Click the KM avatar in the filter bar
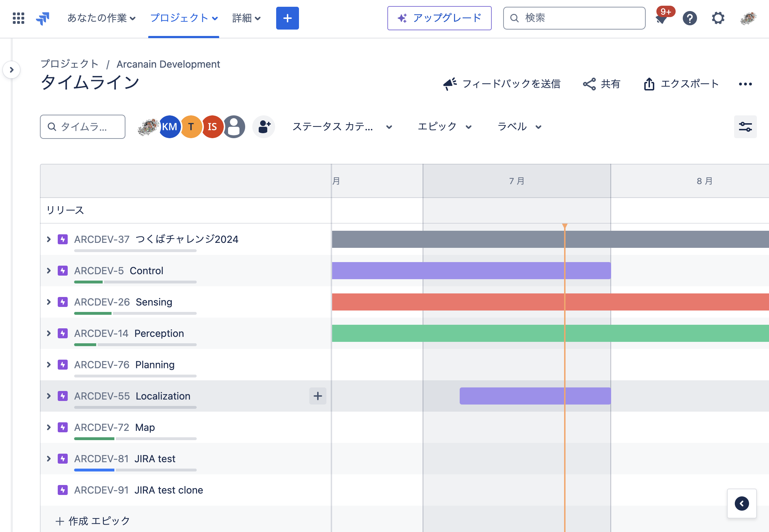This screenshot has height=532, width=769. coord(170,126)
